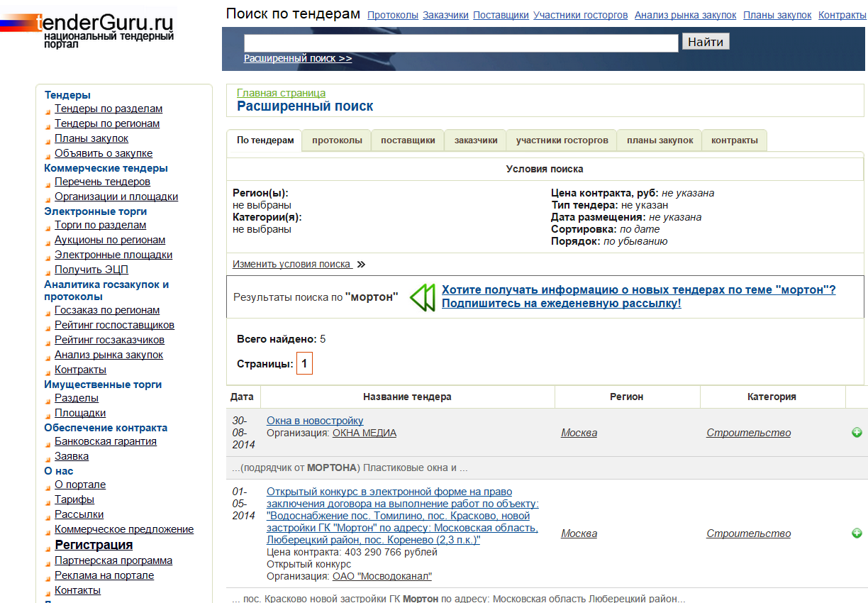Switch to the участники госторгов tab

pyautogui.click(x=562, y=140)
